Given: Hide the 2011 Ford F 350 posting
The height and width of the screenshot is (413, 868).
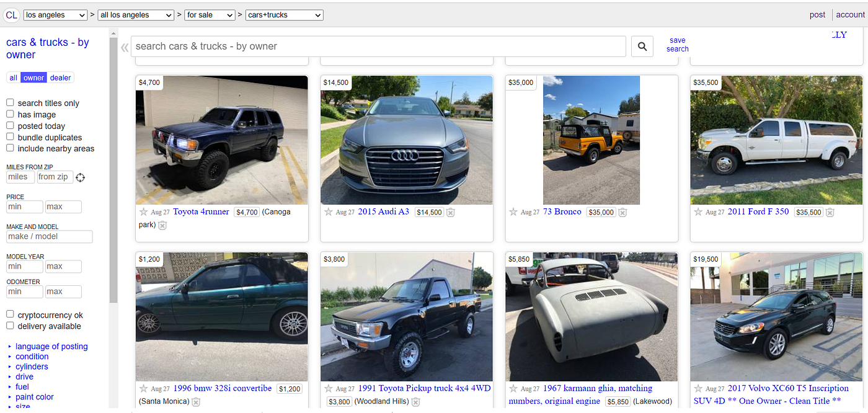Looking at the screenshot, I should click(830, 213).
